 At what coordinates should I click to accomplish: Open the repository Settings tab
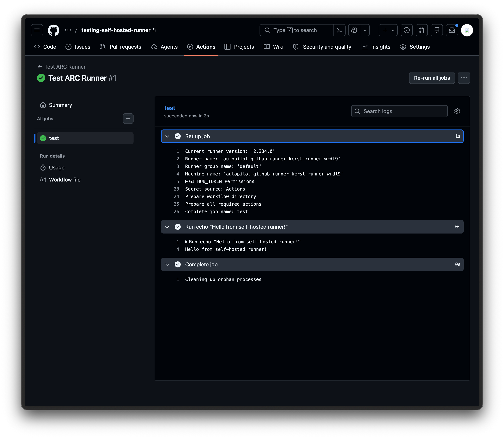click(415, 47)
